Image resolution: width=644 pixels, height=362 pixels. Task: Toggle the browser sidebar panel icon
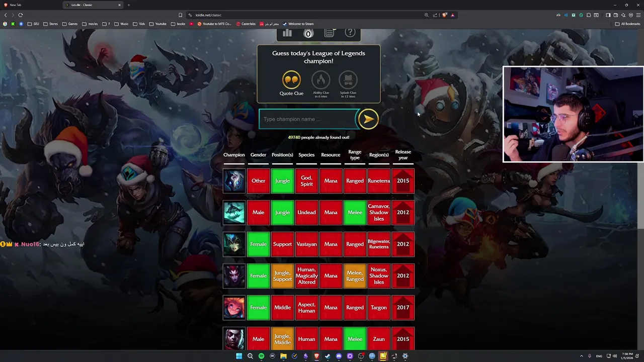point(608,15)
